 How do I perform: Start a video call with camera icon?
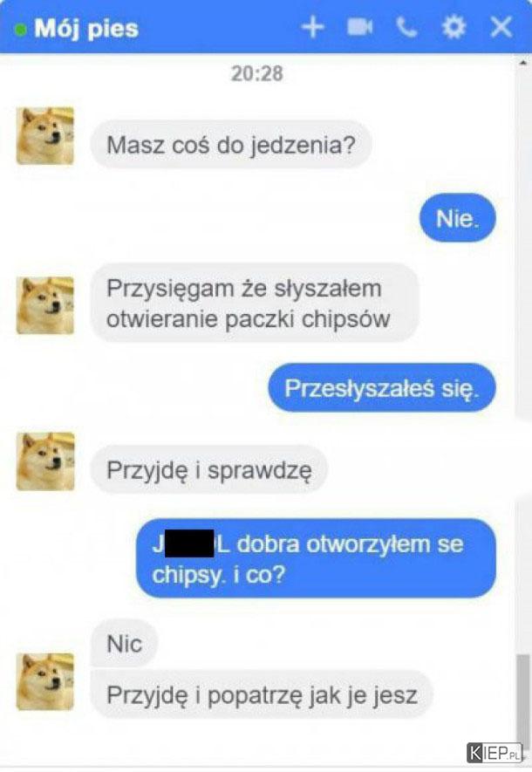[359, 27]
